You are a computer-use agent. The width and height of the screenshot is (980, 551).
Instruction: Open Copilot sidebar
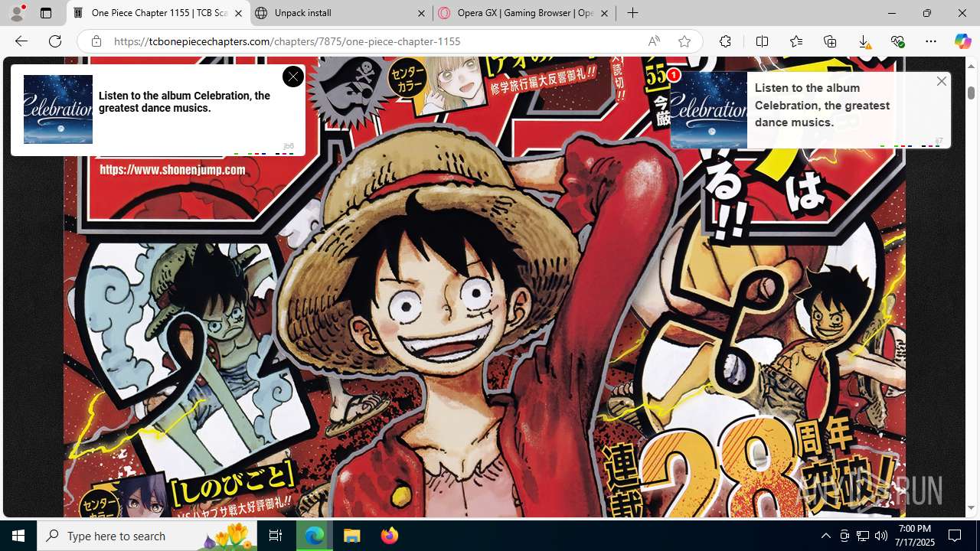click(962, 41)
